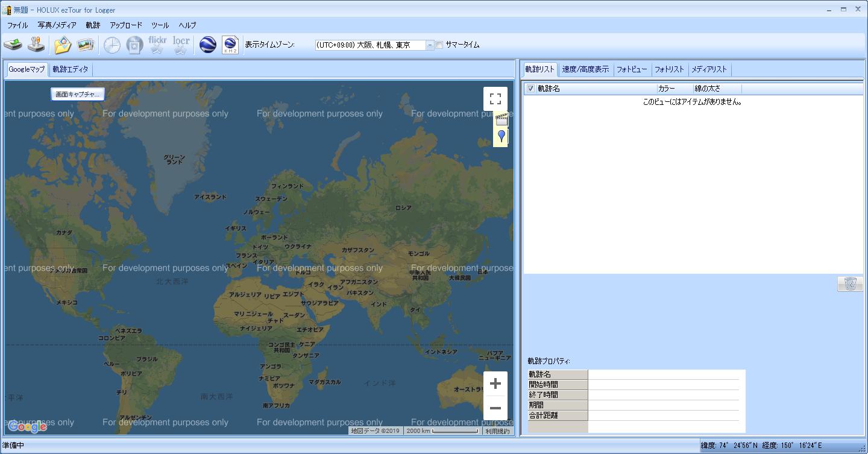Screen dimensions: 868x454
Task: Click the flickr upload icon
Action: 157,45
